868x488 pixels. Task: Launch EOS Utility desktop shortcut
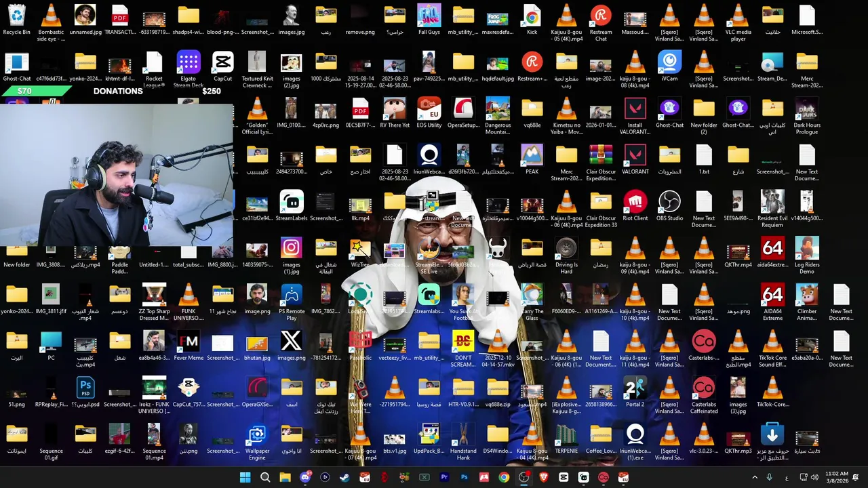(429, 113)
